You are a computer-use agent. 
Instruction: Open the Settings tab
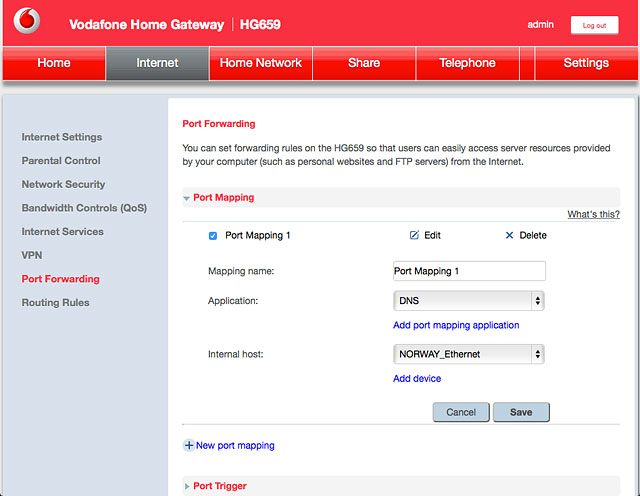pos(586,63)
